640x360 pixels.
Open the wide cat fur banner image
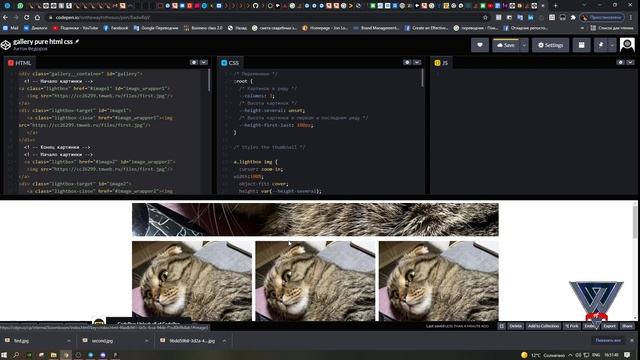click(x=315, y=220)
